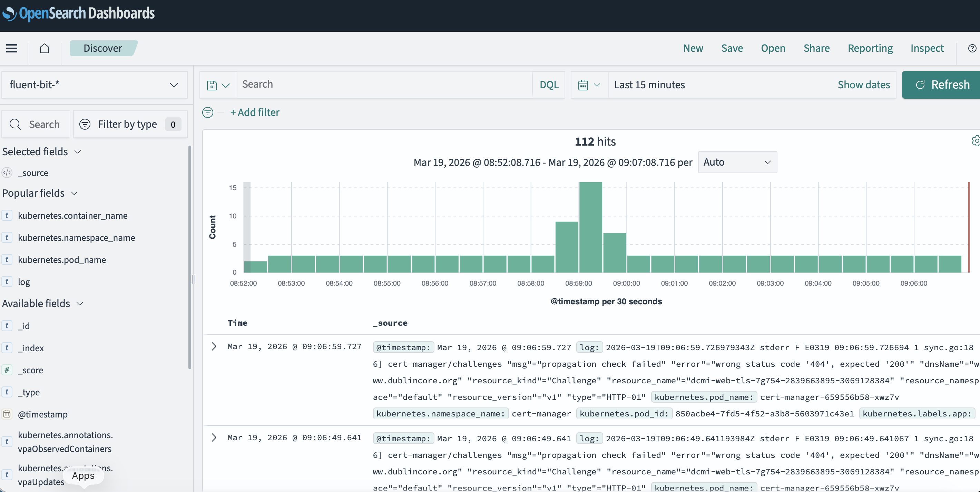Screen dimensions: 980x492
Task: Select the kubernetes.pod_name field
Action: click(x=62, y=259)
